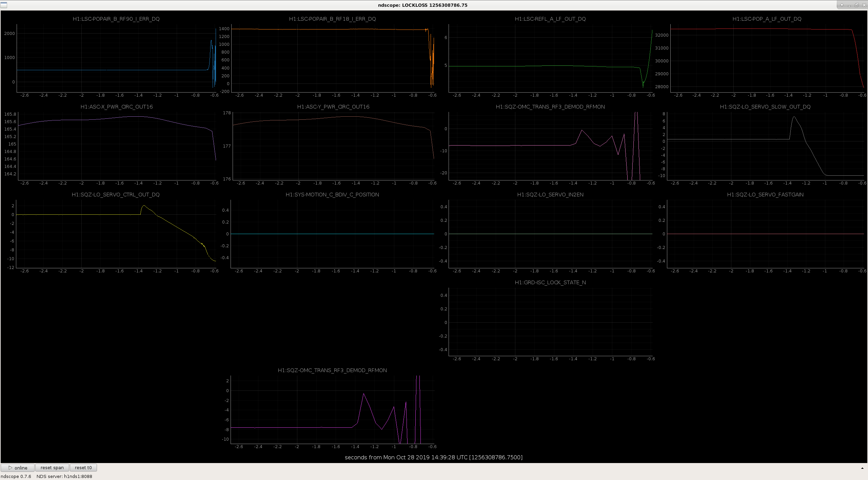The height and width of the screenshot is (480, 868).
Task: Select the H1:LSC-POPAIR_B_RF18_I_ERR_DQ plot title
Action: point(332,19)
